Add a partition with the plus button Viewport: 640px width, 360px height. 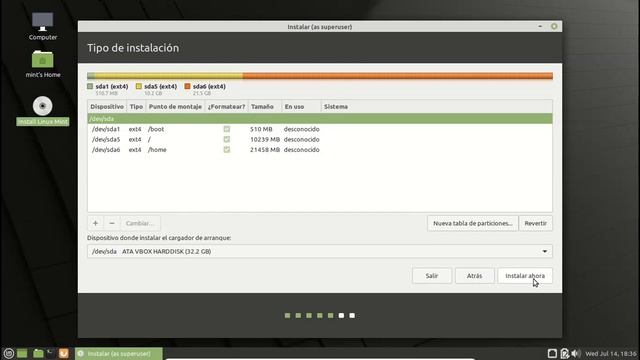click(x=96, y=223)
